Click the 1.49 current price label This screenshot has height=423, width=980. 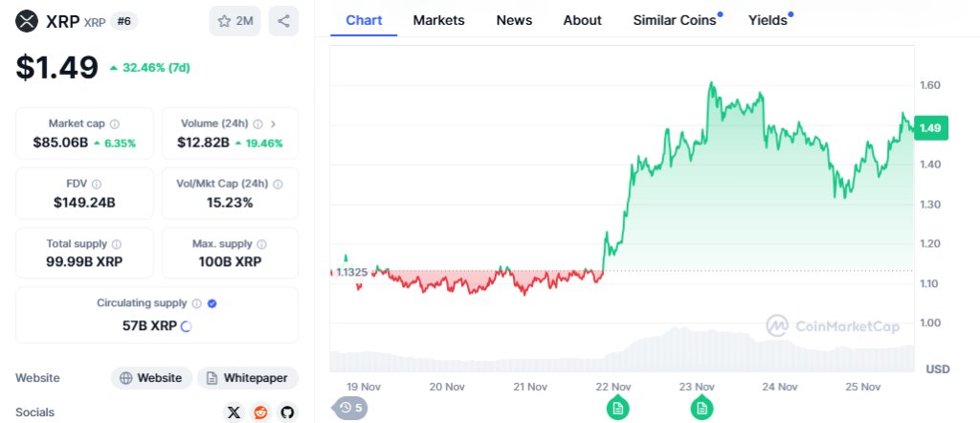[930, 128]
